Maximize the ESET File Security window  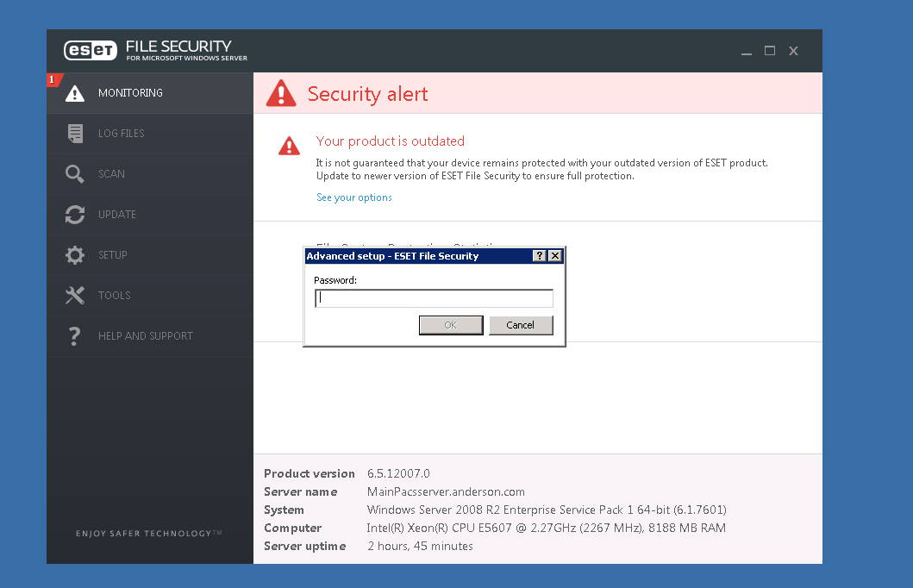770,51
